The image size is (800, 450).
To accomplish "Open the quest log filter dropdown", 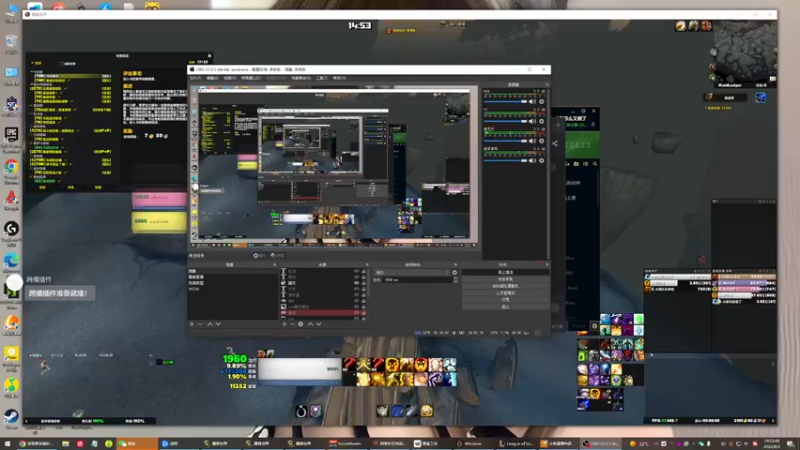I will [x=37, y=63].
